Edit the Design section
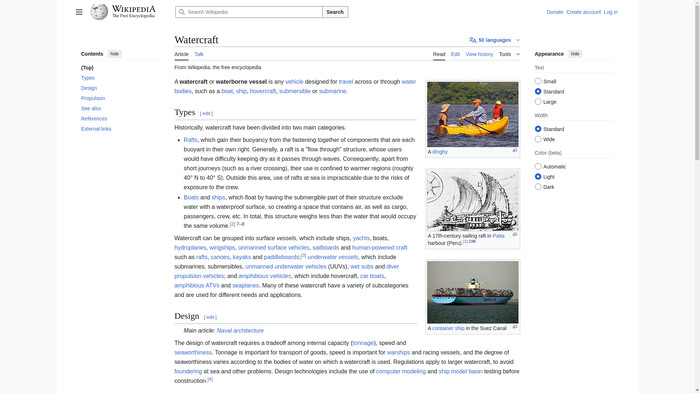The image size is (700, 393). point(210,317)
